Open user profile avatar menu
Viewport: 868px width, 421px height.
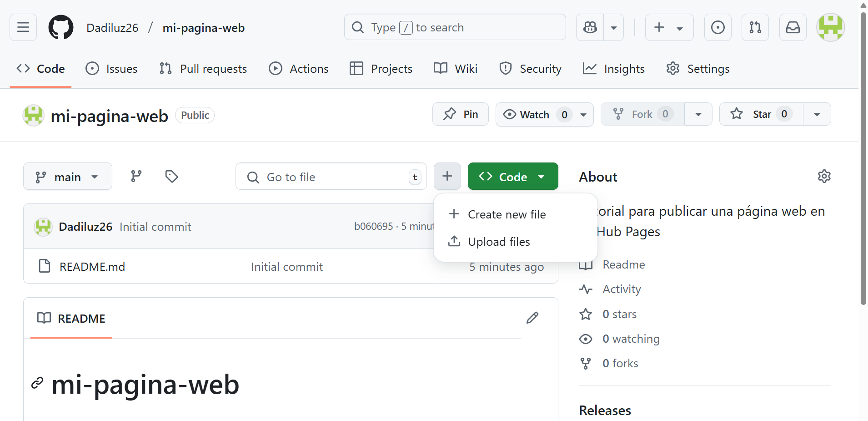tap(831, 27)
